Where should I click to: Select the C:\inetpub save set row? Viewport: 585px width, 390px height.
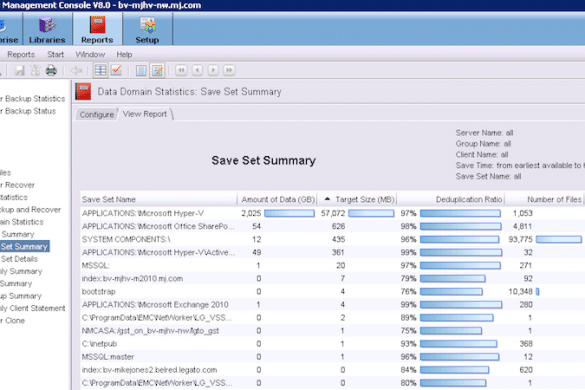pyautogui.click(x=332, y=344)
